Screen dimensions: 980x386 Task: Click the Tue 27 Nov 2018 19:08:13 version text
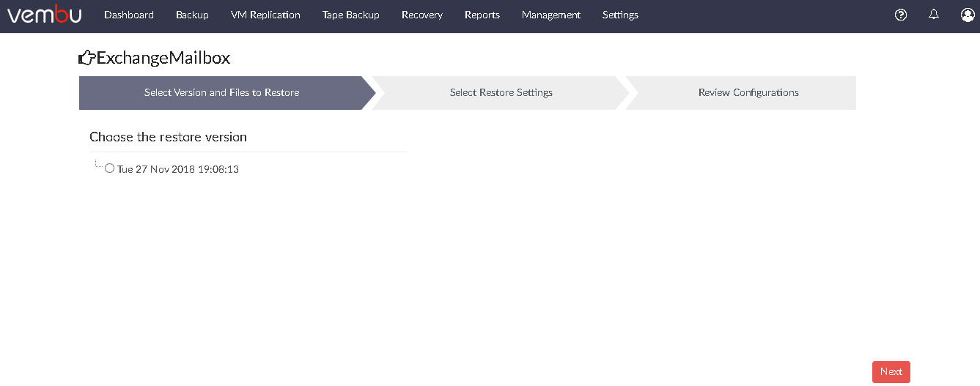click(178, 169)
